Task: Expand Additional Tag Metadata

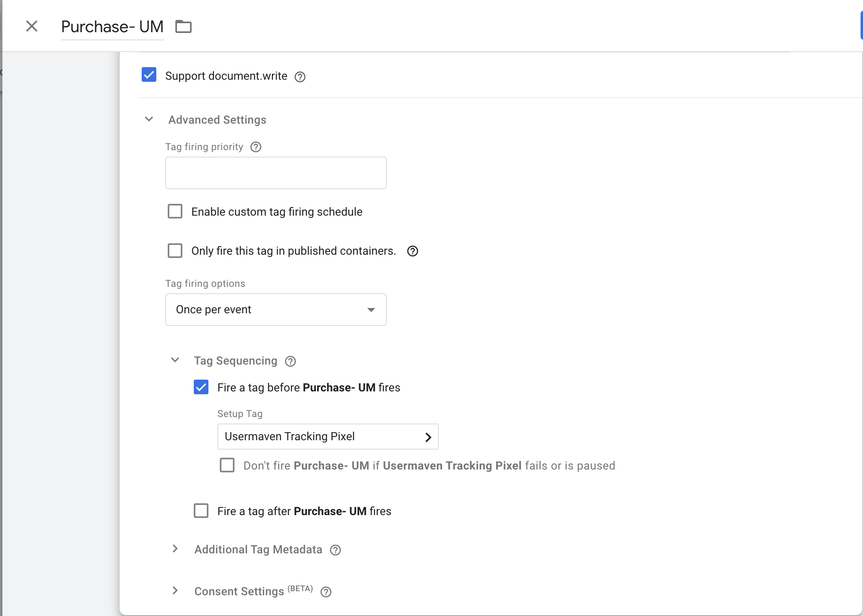Action: pos(175,549)
